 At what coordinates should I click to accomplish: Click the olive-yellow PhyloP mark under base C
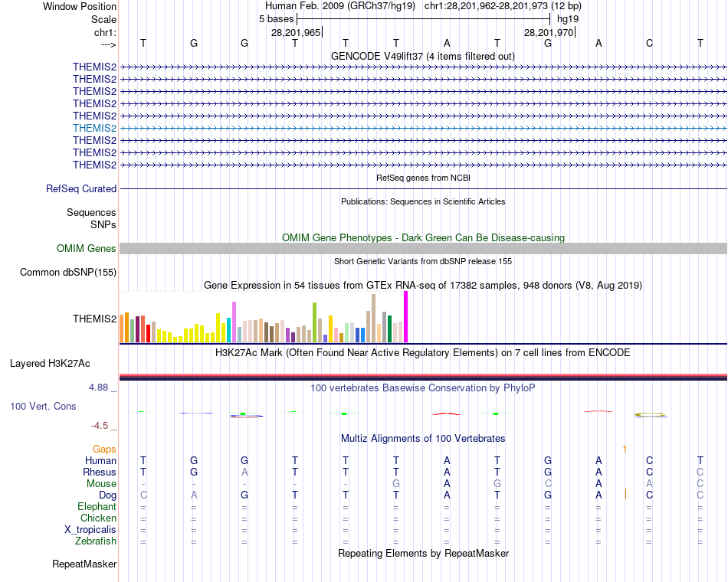point(650,414)
